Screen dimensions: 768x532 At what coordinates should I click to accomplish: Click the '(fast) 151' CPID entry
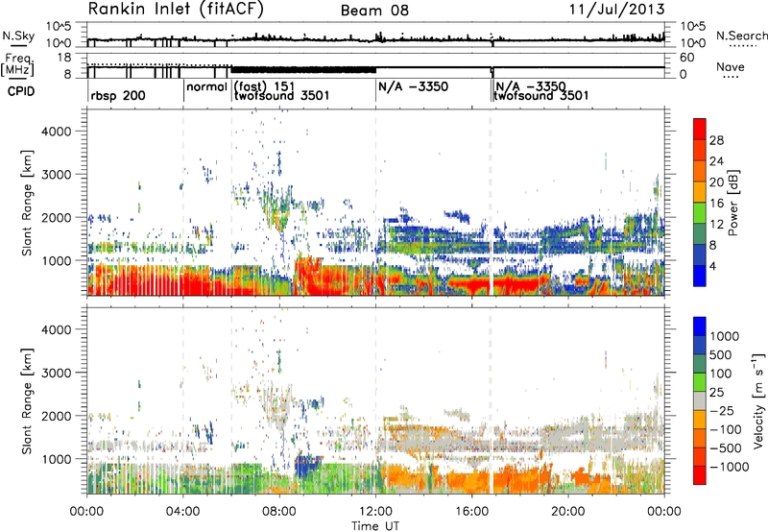265,86
